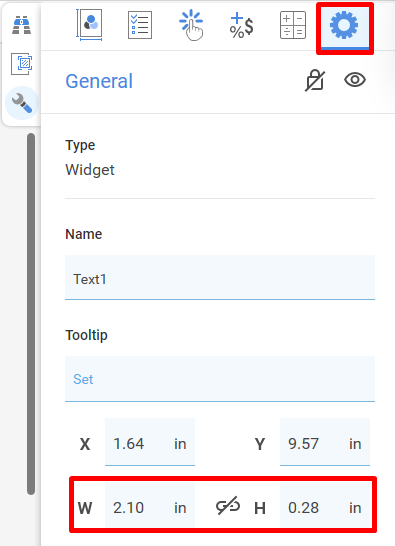Open the Options checklist tab icon
Image resolution: width=395 pixels, height=546 pixels.
[x=140, y=25]
